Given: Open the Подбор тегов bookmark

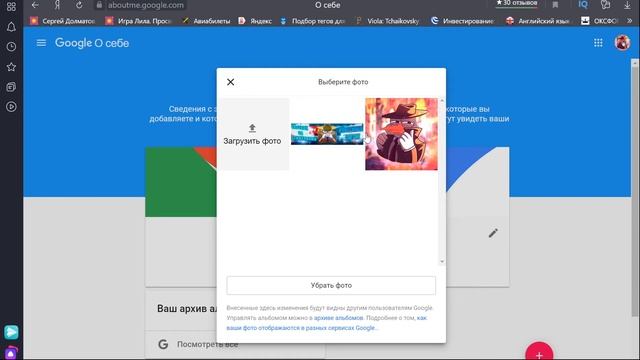Looking at the screenshot, I should 313,21.
